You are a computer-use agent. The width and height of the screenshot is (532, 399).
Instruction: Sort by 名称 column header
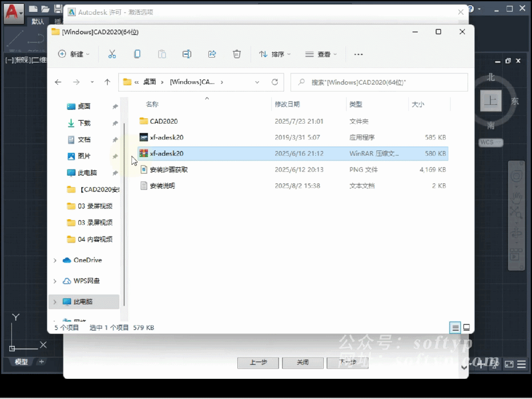click(152, 104)
